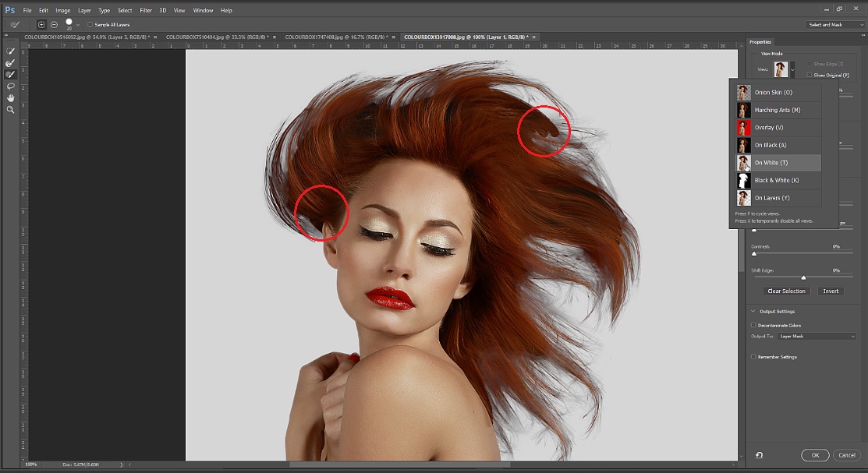
Task: Select the Quick Selection tool
Action: 10,51
